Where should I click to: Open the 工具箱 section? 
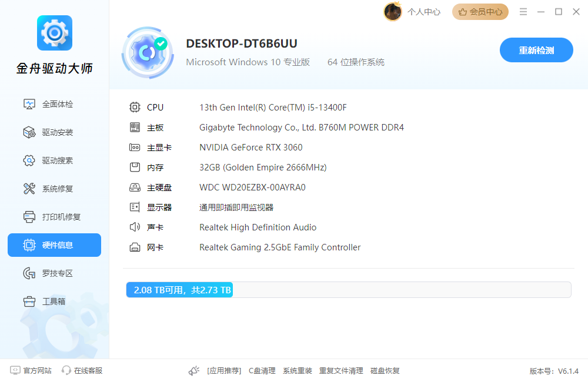pyautogui.click(x=54, y=301)
